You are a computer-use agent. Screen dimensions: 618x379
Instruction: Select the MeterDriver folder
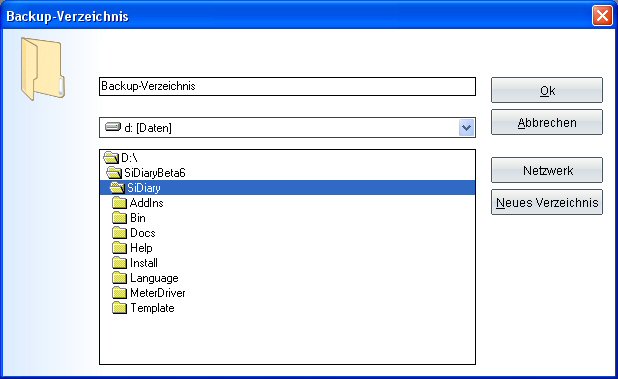click(287, 293)
